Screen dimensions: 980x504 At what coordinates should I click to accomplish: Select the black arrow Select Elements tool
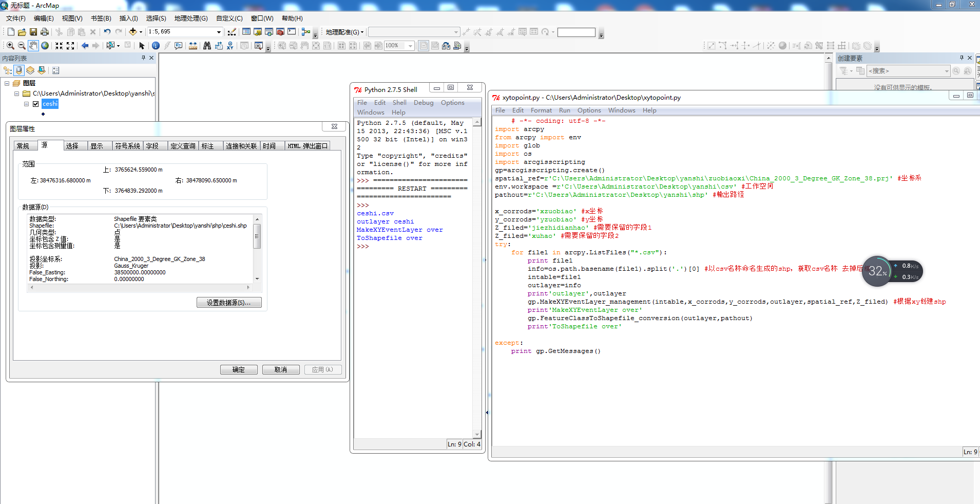142,46
